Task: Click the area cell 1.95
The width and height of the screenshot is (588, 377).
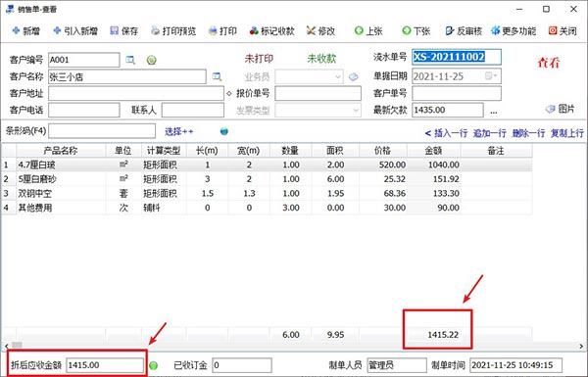Action: tap(335, 193)
